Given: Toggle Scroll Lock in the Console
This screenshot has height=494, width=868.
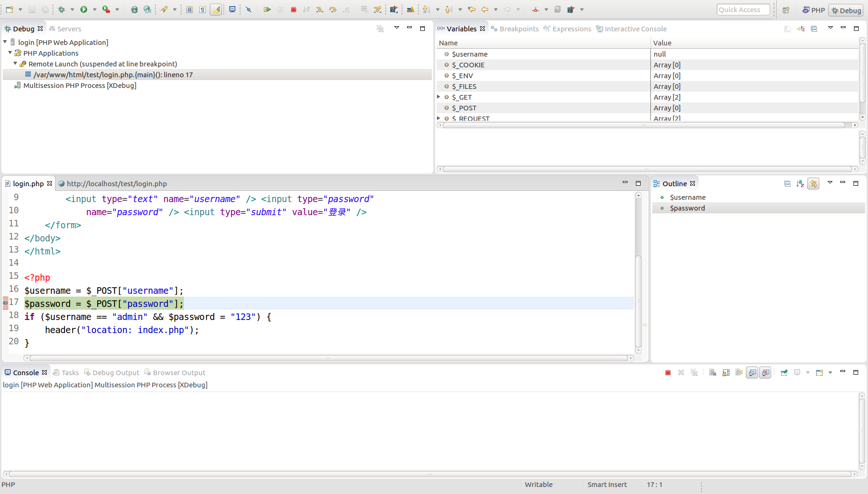Looking at the screenshot, I should coord(726,372).
